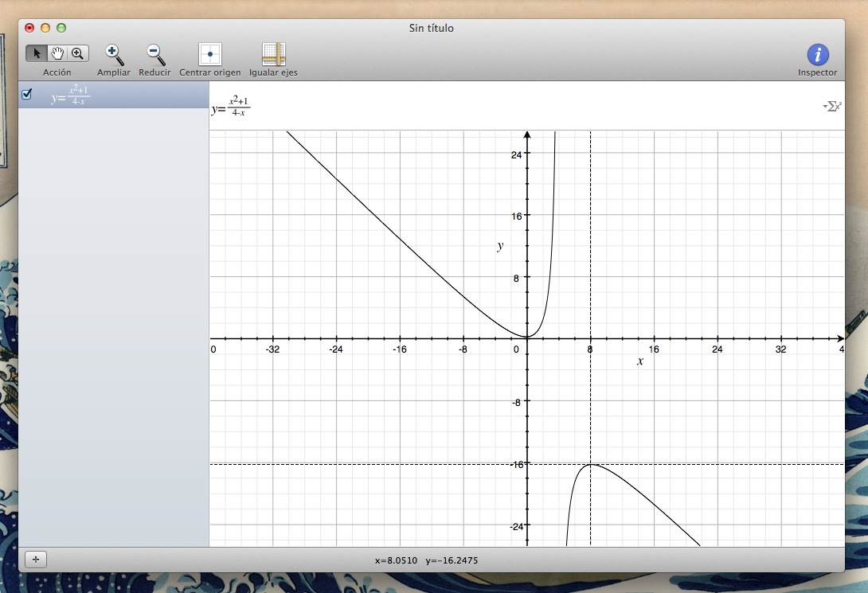Click the coordinate readout showing x=8.0510
This screenshot has width=868, height=593.
point(425,560)
